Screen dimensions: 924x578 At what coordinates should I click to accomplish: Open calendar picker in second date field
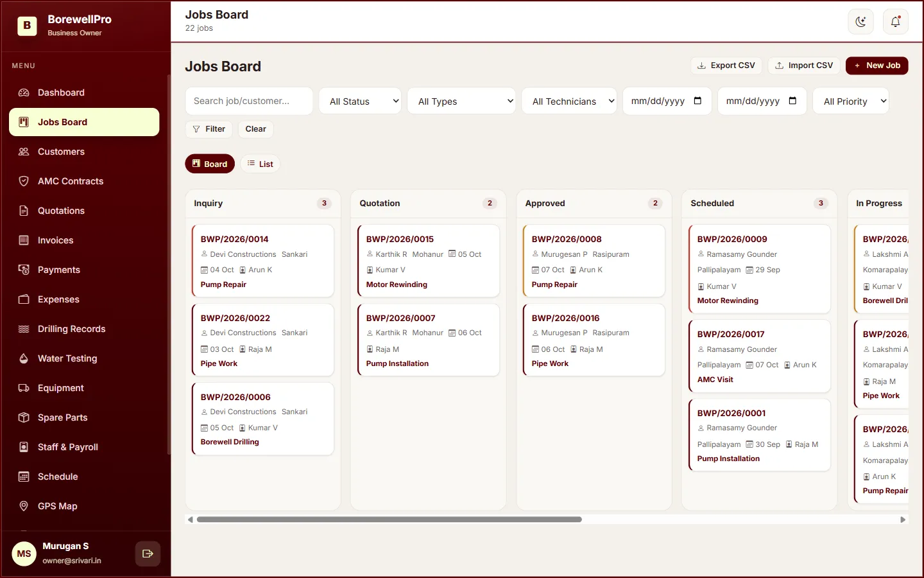pyautogui.click(x=792, y=101)
